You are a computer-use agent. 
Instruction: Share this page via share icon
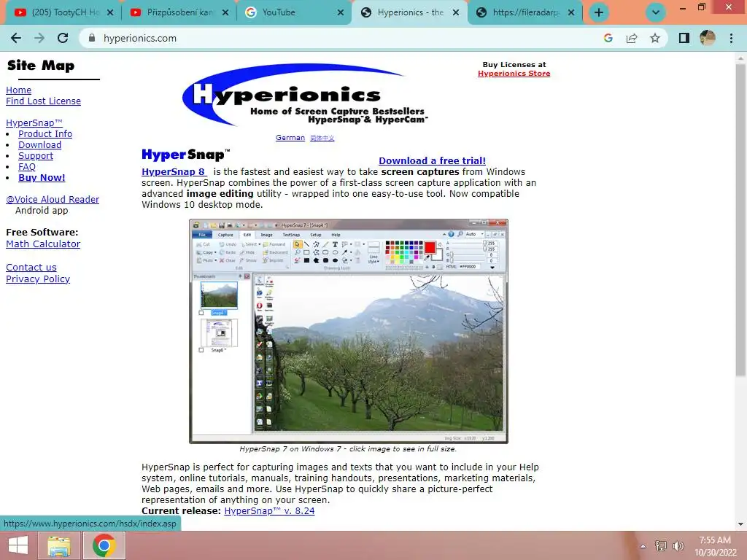tap(632, 38)
